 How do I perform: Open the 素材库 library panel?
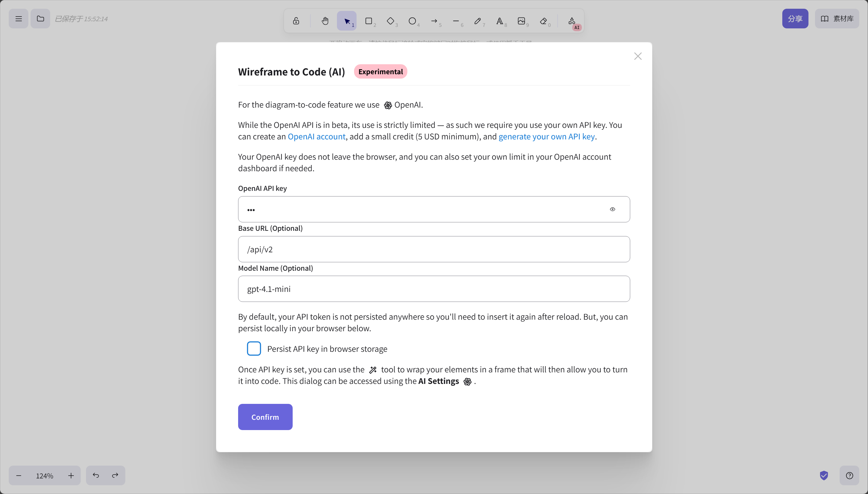[837, 19]
